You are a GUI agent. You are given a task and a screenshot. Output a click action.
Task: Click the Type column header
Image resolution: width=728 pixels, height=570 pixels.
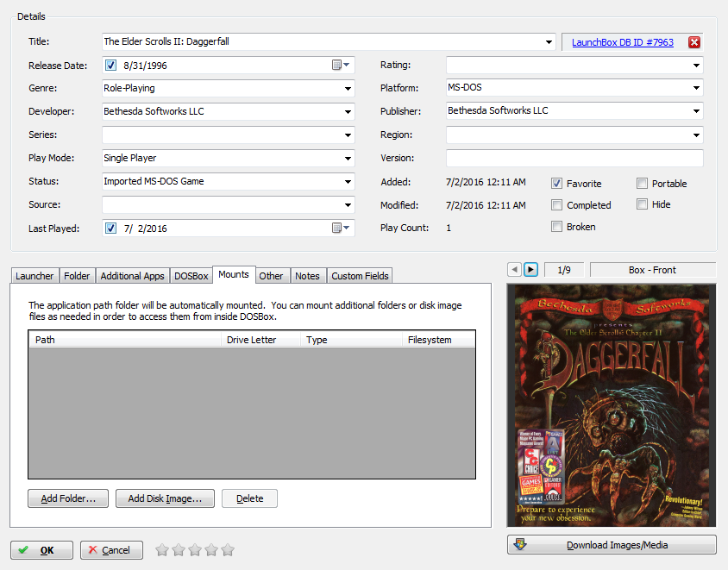[x=351, y=339]
